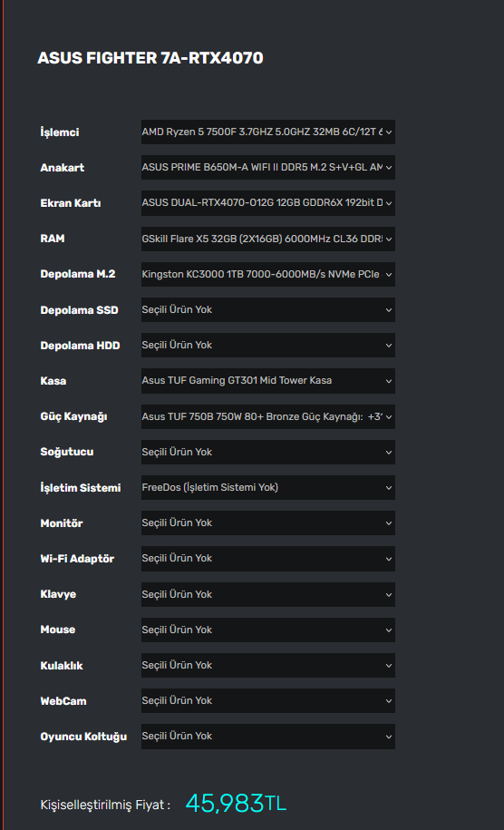Click the Oyuncu Koltuğu label text
The width and height of the screenshot is (504, 830).
[x=83, y=737]
